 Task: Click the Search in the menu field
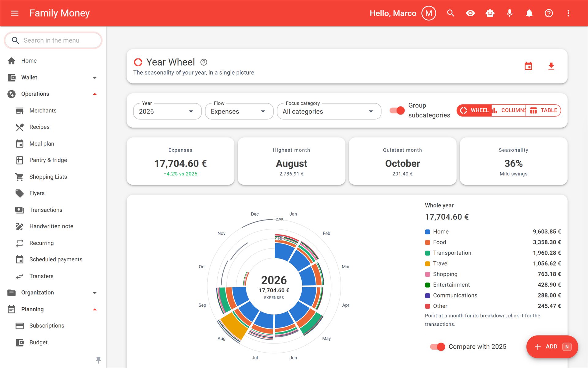(53, 40)
